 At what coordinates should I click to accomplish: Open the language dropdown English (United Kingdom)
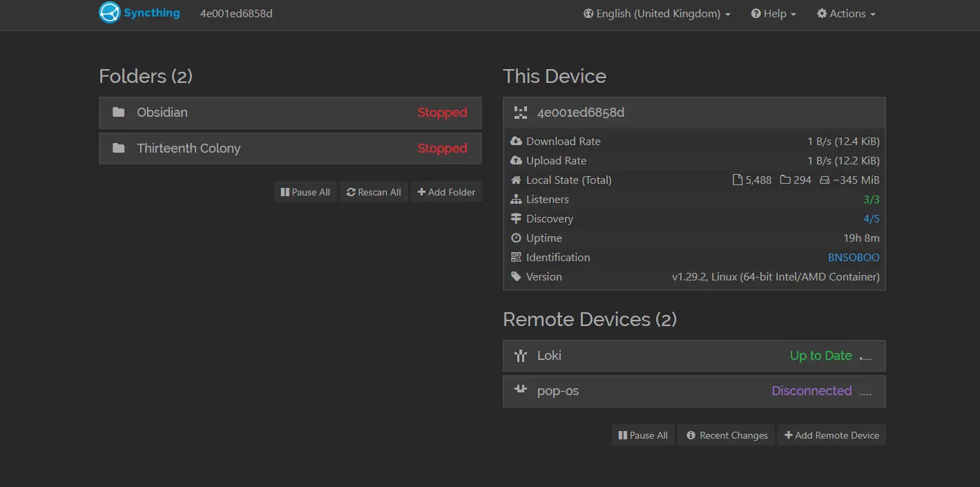coord(657,14)
